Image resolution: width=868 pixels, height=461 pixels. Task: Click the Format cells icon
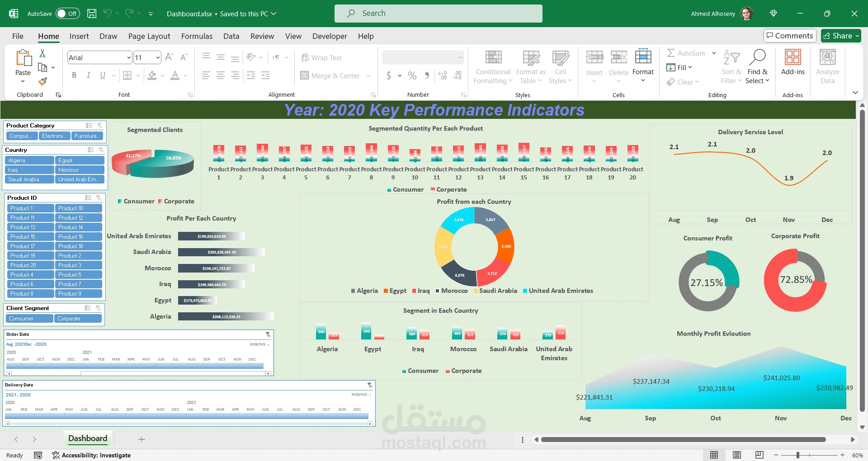[643, 58]
